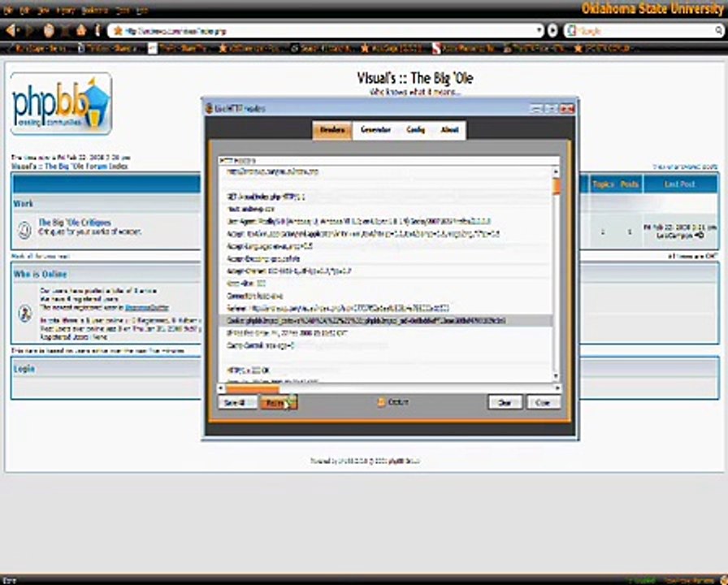Image resolution: width=728 pixels, height=585 pixels.
Task: Select the Connection header row
Action: 385,296
